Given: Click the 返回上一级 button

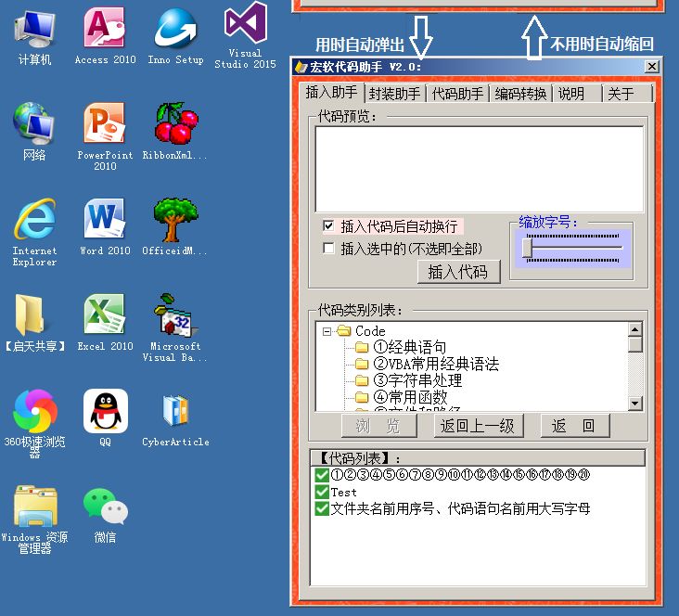Looking at the screenshot, I should click(x=479, y=426).
